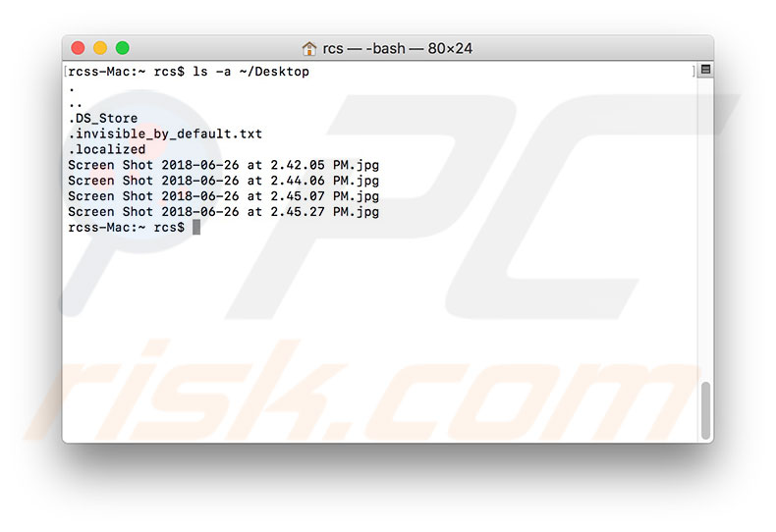Click the split pane icon at top right

pyautogui.click(x=706, y=70)
